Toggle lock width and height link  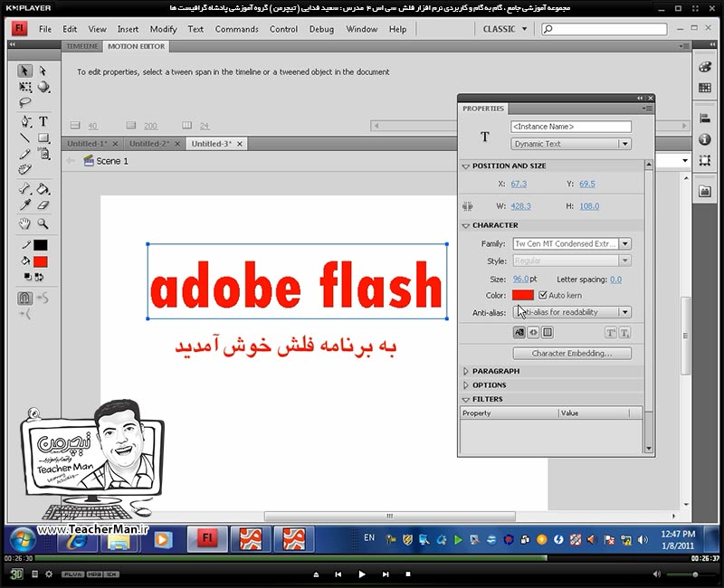tap(467, 206)
